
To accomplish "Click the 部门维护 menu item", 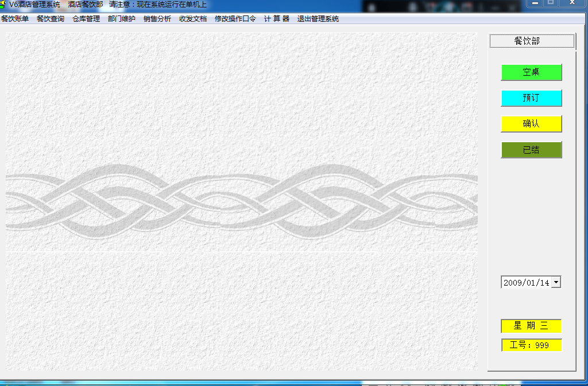I will coord(122,18).
